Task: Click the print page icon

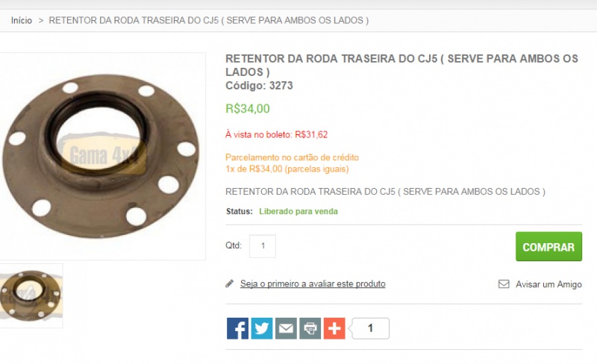Action: (310, 328)
